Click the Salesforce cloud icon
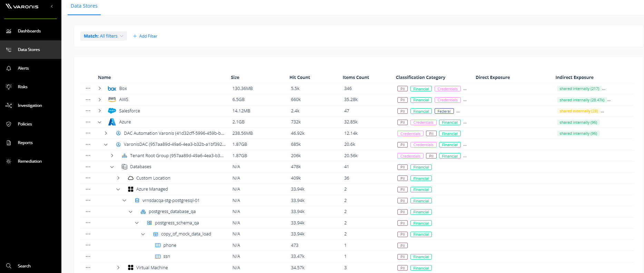 tap(112, 111)
